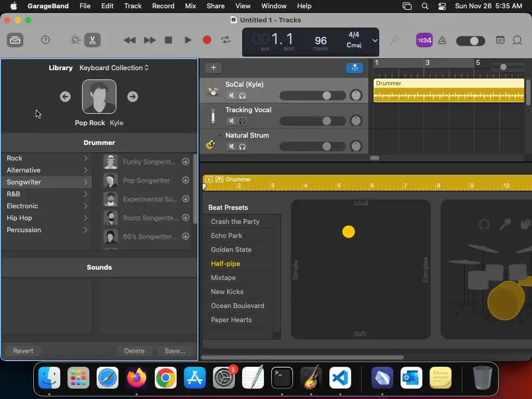Select the acoustic guitar track icon
The height and width of the screenshot is (399, 532).
point(211,144)
